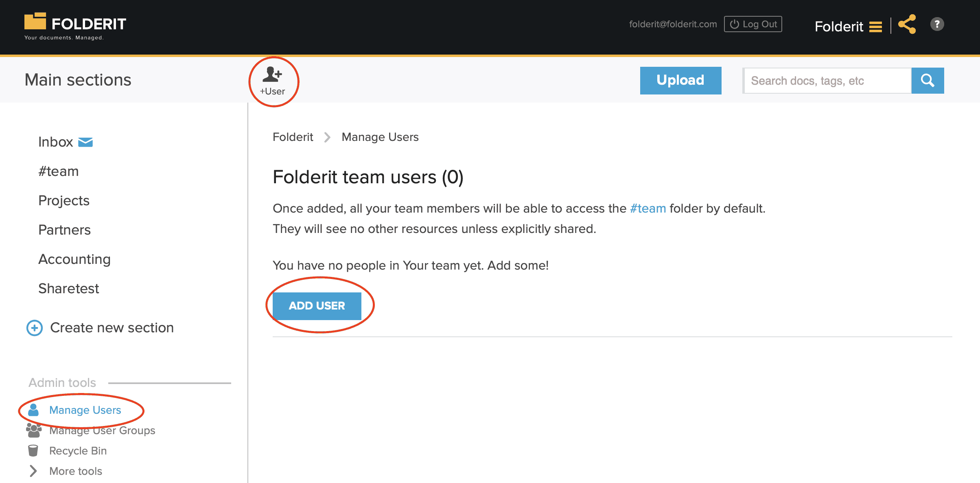
Task: Open the Projects section
Action: click(64, 201)
